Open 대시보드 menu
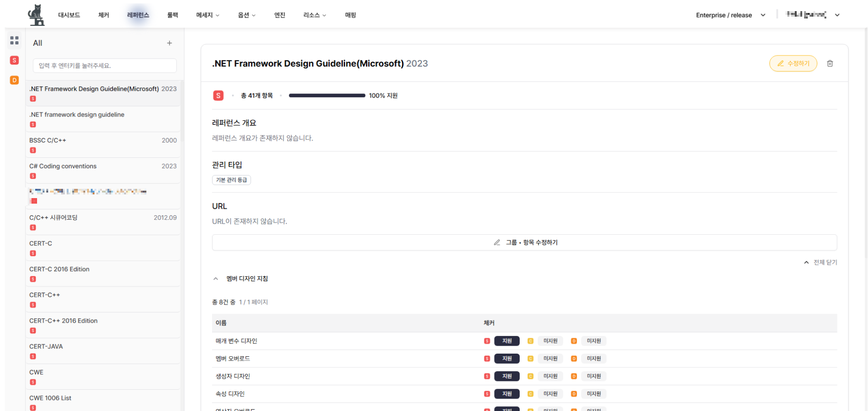This screenshot has width=868, height=411. click(x=69, y=15)
